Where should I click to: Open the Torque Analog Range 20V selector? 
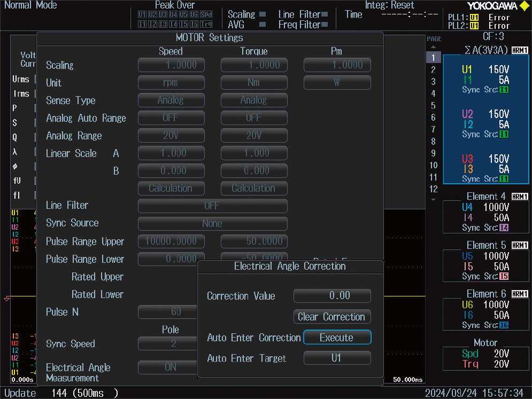pos(254,135)
